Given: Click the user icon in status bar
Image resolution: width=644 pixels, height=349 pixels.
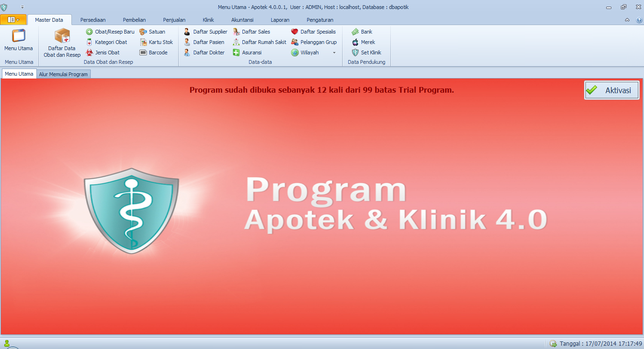Looking at the screenshot, I should [x=7, y=343].
